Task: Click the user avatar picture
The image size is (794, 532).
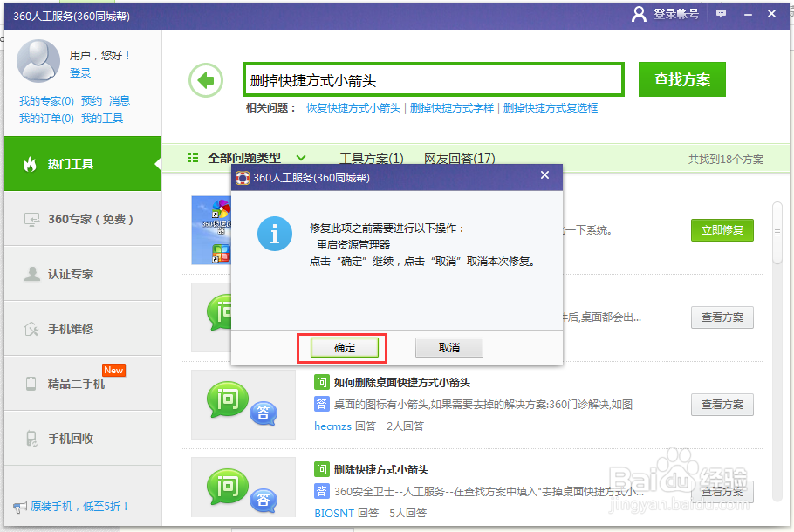Action: coord(38,61)
